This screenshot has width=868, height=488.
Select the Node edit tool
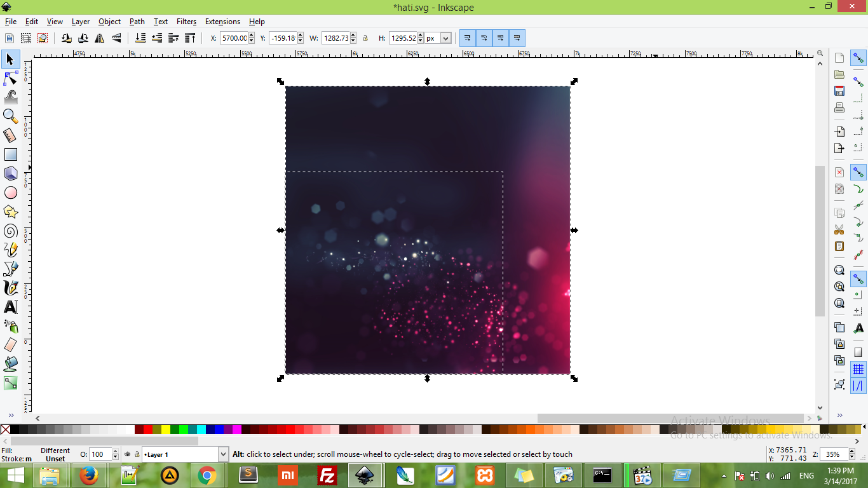coord(10,79)
